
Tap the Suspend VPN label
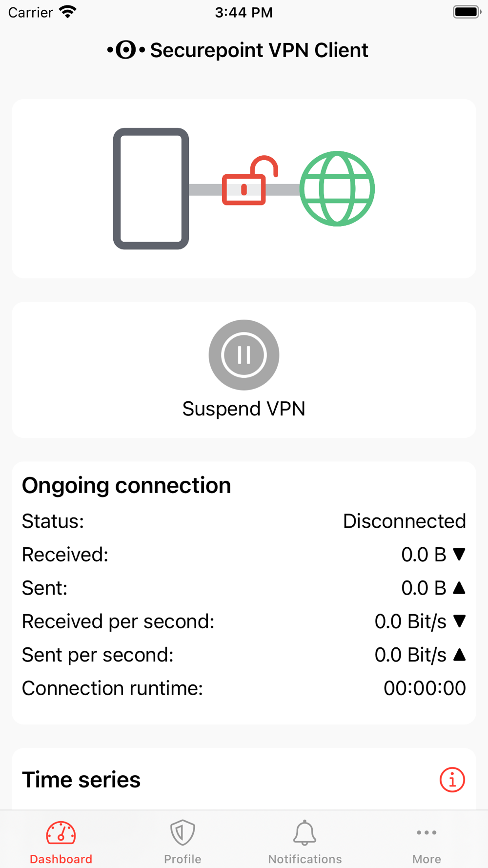(x=244, y=409)
